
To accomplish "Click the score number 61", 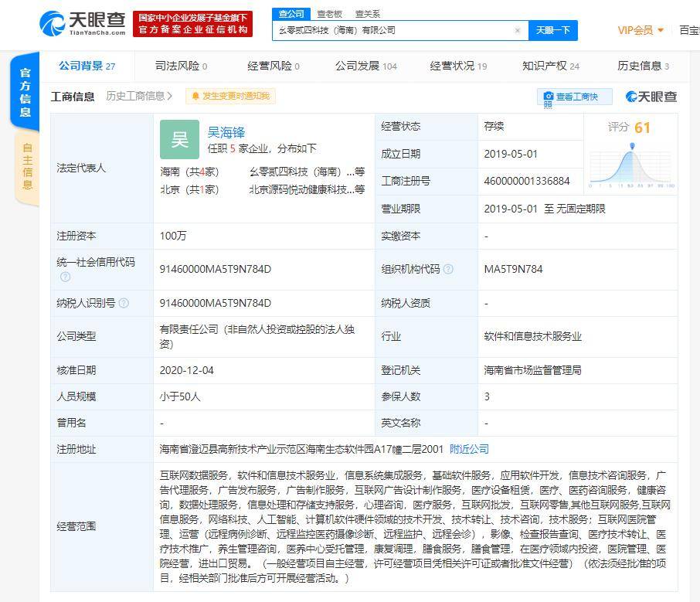I will (642, 128).
